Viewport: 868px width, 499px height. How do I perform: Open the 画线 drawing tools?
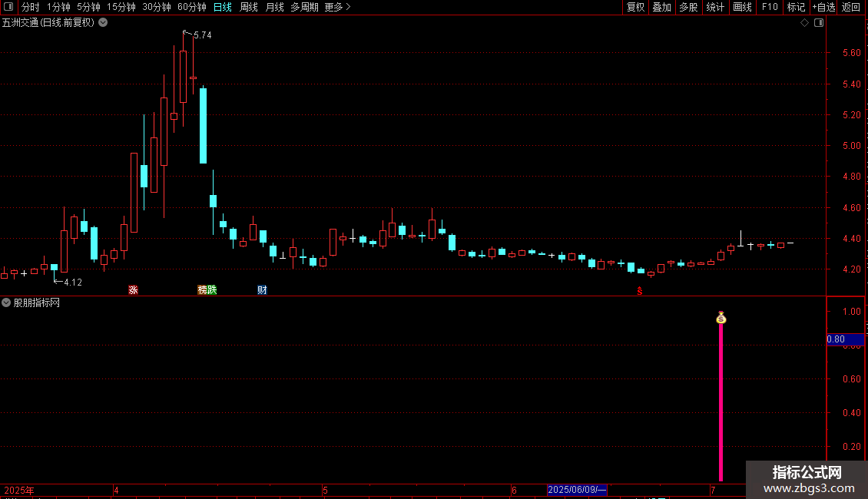(x=742, y=7)
